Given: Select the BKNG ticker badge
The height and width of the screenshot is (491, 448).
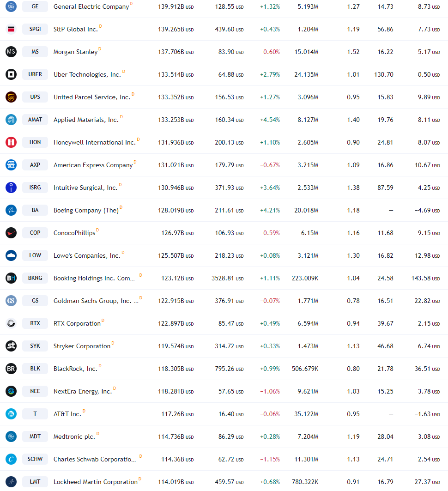Looking at the screenshot, I should [x=35, y=278].
